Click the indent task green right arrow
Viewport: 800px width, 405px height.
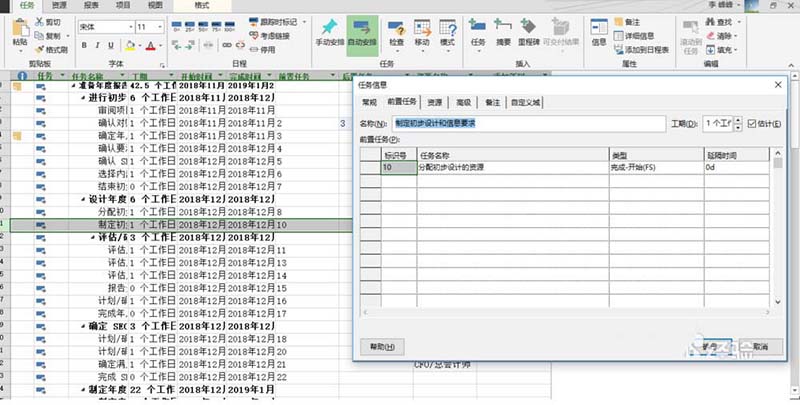point(189,45)
